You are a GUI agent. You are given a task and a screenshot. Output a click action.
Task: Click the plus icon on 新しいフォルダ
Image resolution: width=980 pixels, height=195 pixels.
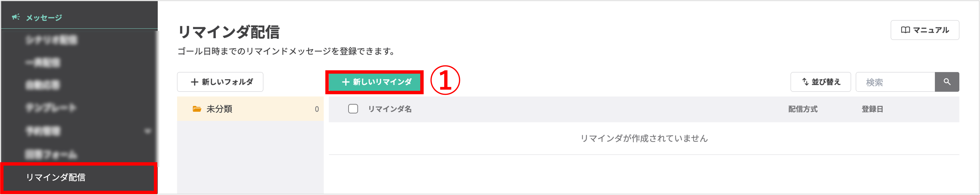pos(194,82)
